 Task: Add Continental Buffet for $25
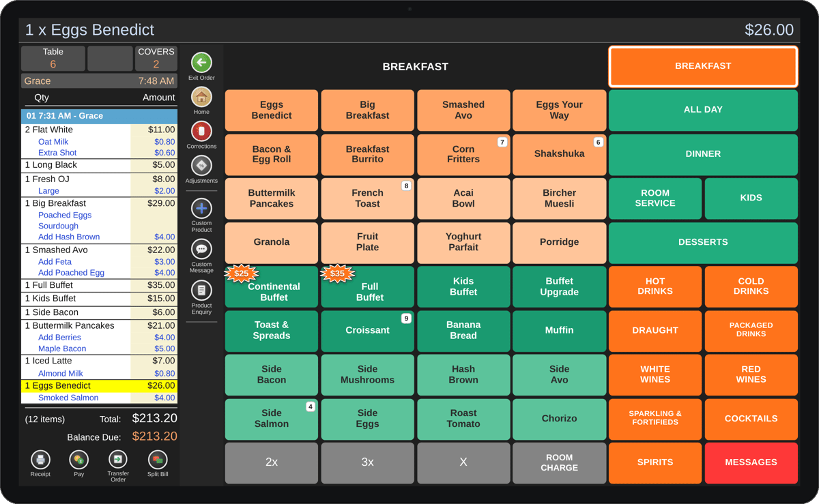coord(272,286)
